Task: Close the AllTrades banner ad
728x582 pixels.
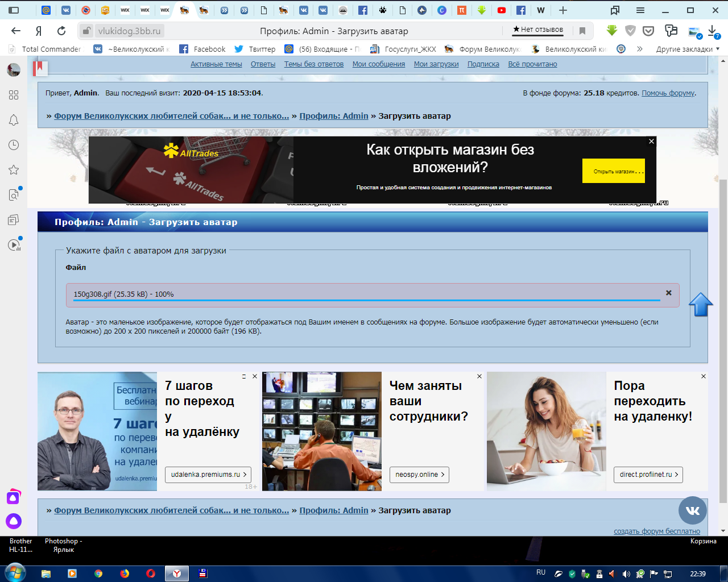Action: (x=652, y=141)
